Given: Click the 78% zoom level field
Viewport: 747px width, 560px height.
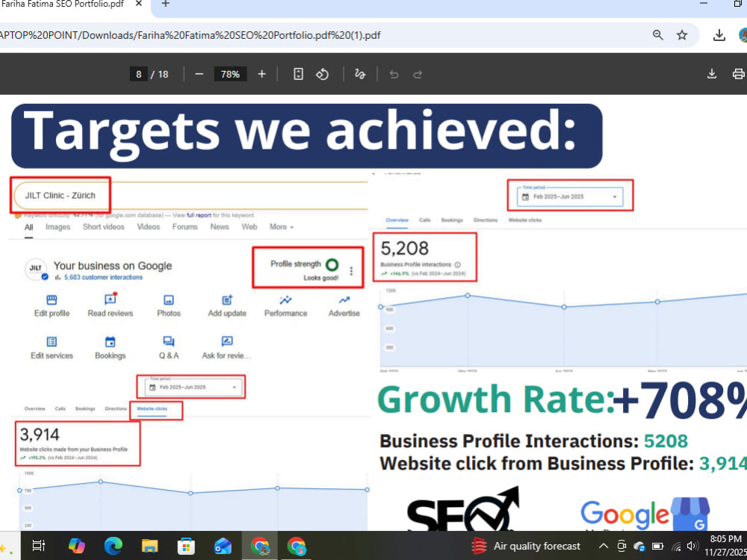Looking at the screenshot, I should click(x=230, y=74).
